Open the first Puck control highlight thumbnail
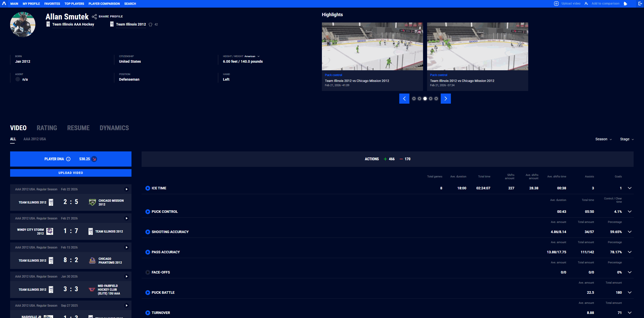Screen dimensions: 644x318 pyautogui.click(x=372, y=46)
